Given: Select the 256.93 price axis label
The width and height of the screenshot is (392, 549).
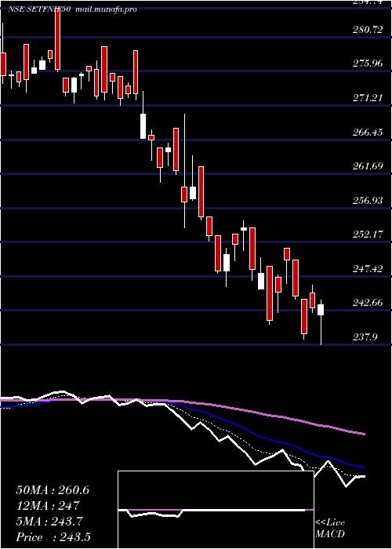Looking at the screenshot, I should (x=368, y=200).
